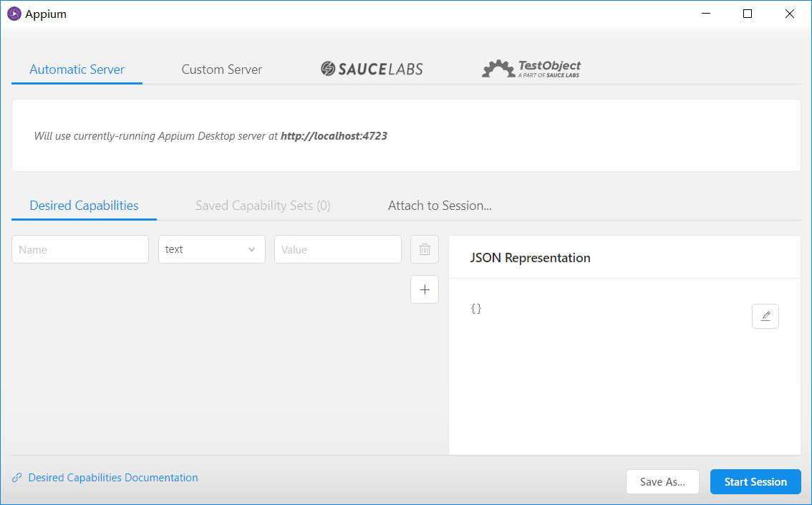Switch to Automatic Server tab
812x505 pixels.
point(77,69)
